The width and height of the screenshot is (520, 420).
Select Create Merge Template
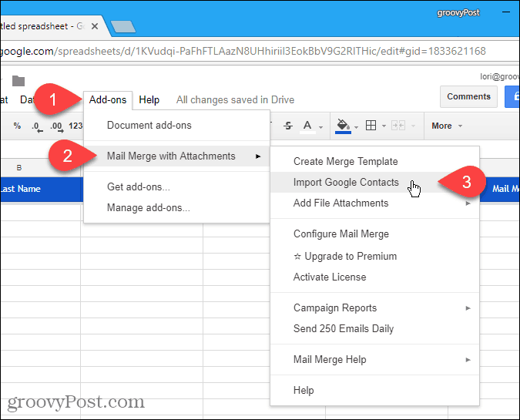(x=374, y=162)
